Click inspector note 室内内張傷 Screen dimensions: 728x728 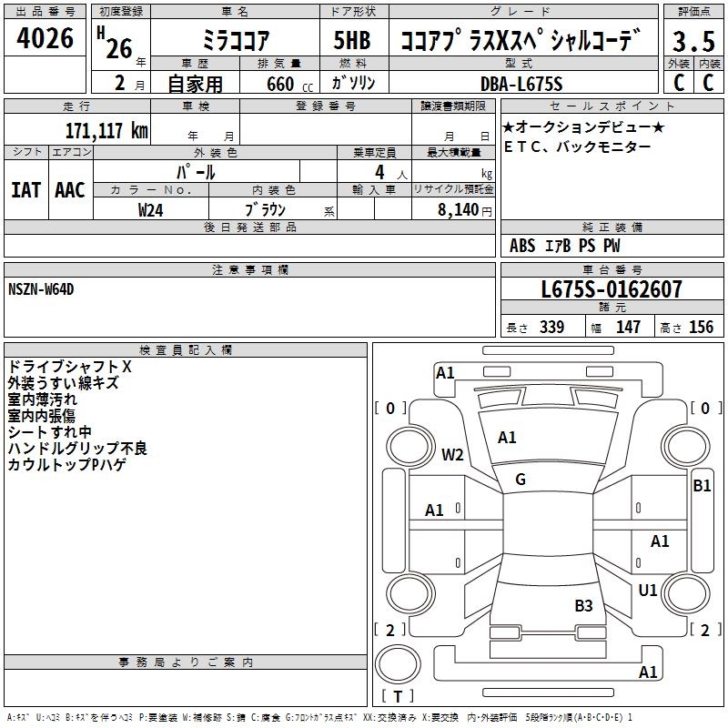click(41, 416)
